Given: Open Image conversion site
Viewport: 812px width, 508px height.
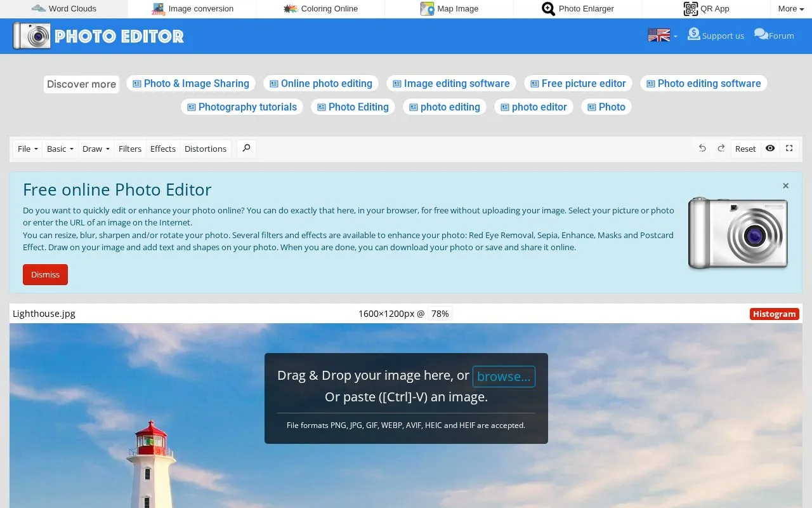Looking at the screenshot, I should 192,9.
